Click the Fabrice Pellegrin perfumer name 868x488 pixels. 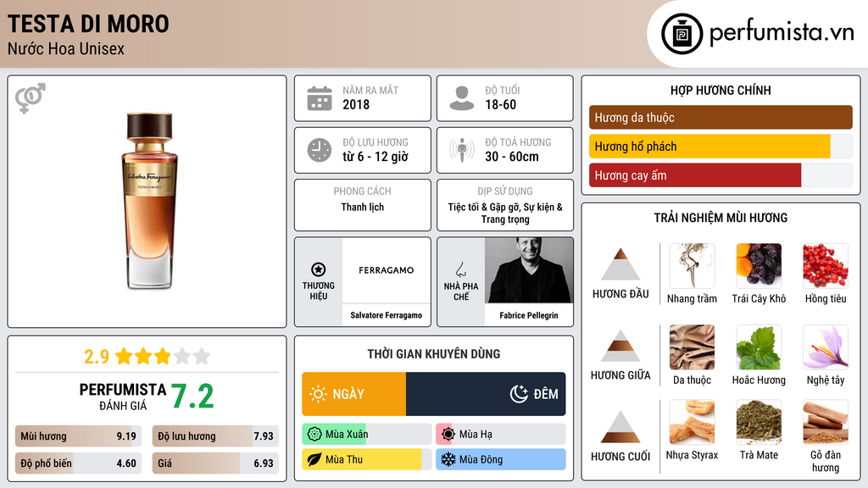[529, 315]
